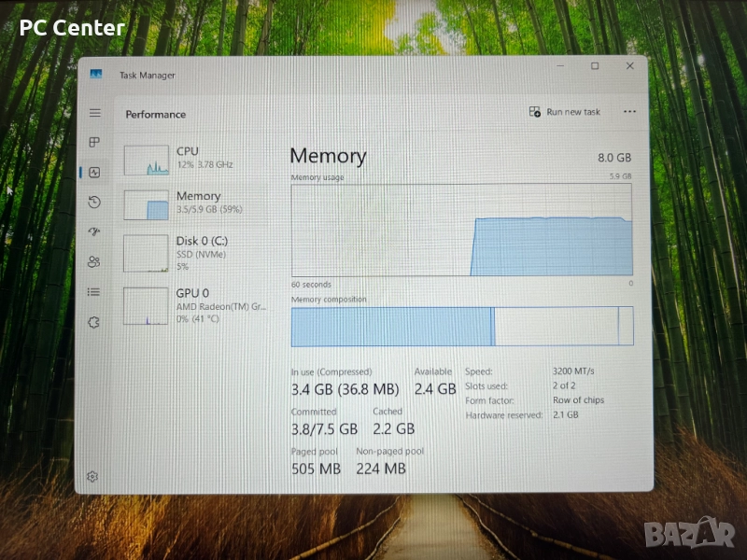Open Task Manager settings gear
This screenshot has height=560, width=747.
92,476
